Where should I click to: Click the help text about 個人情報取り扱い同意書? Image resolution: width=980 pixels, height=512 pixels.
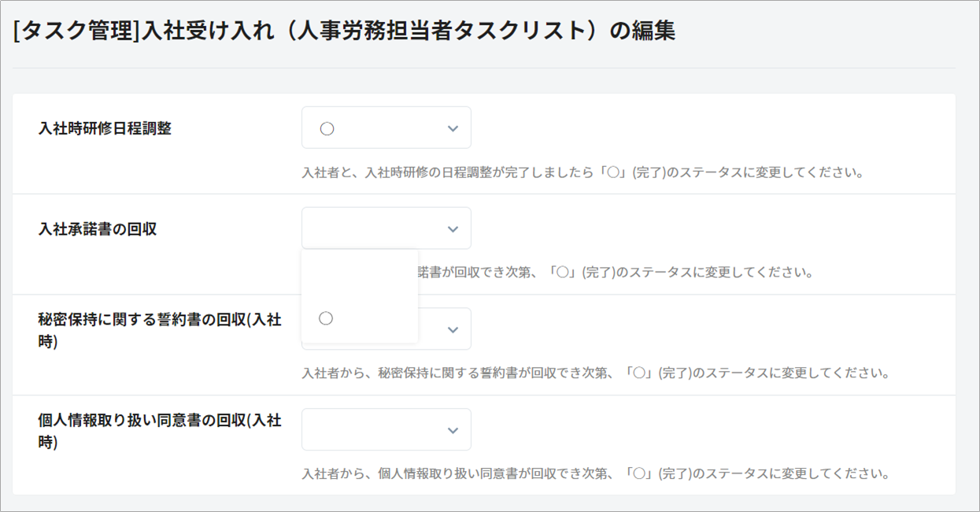595,474
